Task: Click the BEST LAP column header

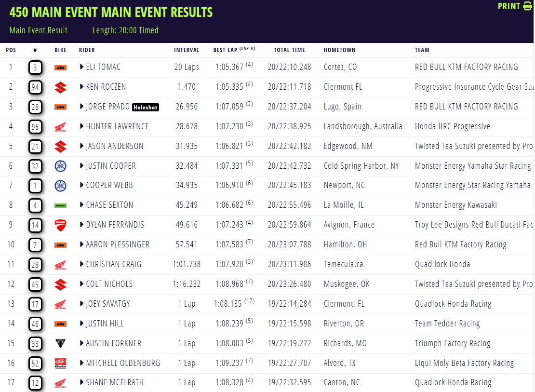Action: coord(234,50)
